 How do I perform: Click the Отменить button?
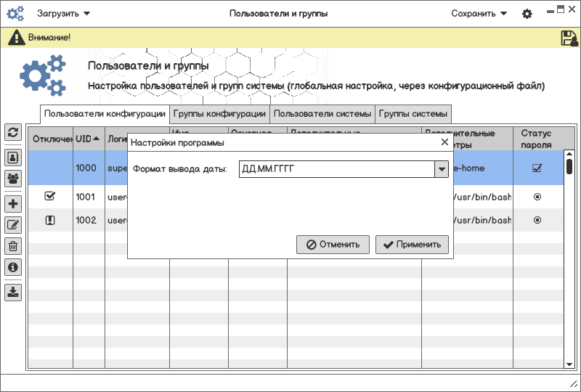pos(333,245)
